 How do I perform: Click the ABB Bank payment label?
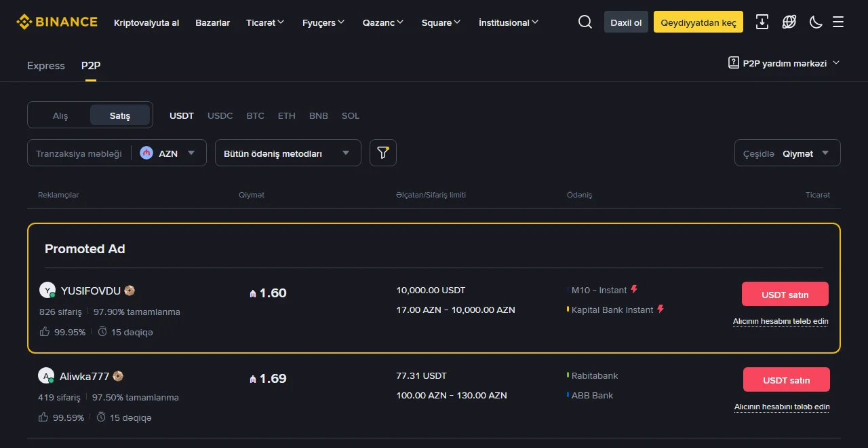tap(592, 395)
